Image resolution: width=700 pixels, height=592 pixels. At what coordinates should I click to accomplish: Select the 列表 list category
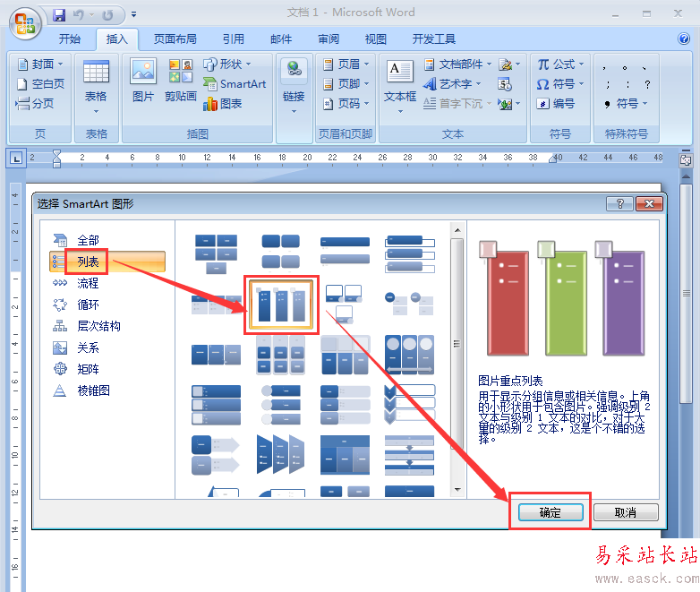click(107, 262)
